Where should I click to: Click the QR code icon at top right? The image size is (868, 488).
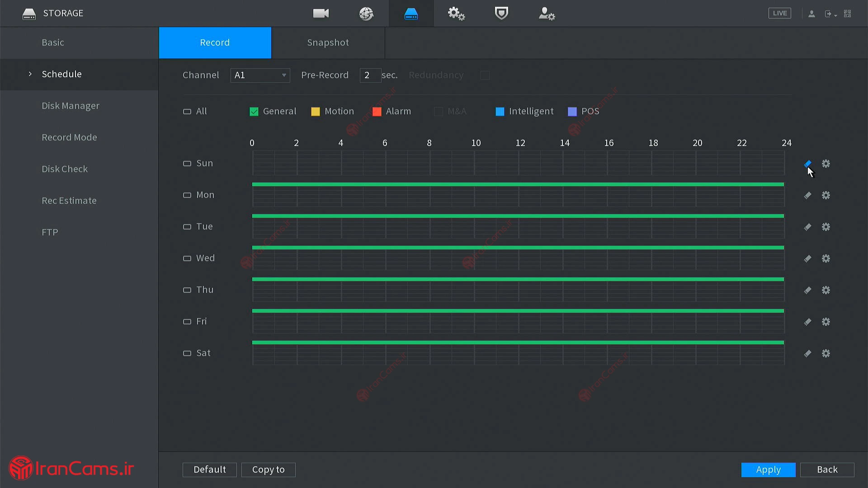point(848,14)
